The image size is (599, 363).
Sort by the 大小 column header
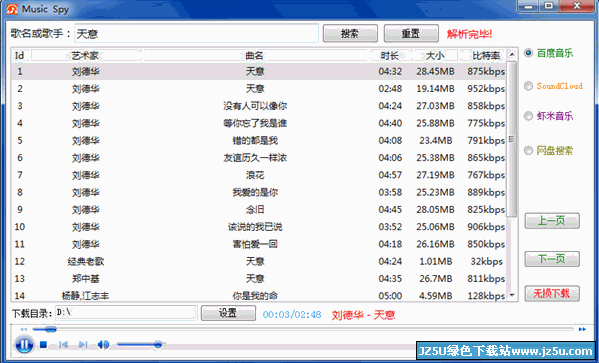(x=435, y=55)
